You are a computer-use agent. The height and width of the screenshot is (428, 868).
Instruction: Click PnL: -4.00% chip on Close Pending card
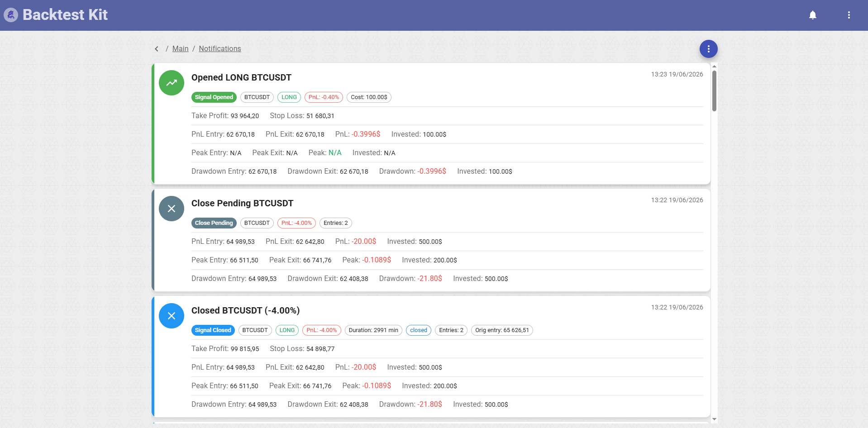pos(297,223)
